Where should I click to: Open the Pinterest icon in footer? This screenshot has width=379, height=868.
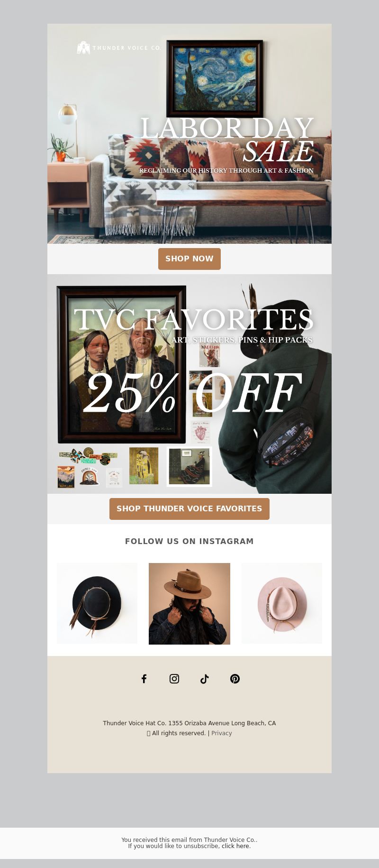pyautogui.click(x=235, y=679)
